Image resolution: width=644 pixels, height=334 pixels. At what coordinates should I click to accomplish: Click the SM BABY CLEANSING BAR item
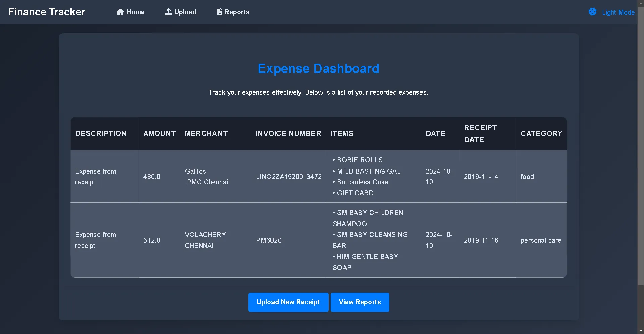pyautogui.click(x=370, y=240)
